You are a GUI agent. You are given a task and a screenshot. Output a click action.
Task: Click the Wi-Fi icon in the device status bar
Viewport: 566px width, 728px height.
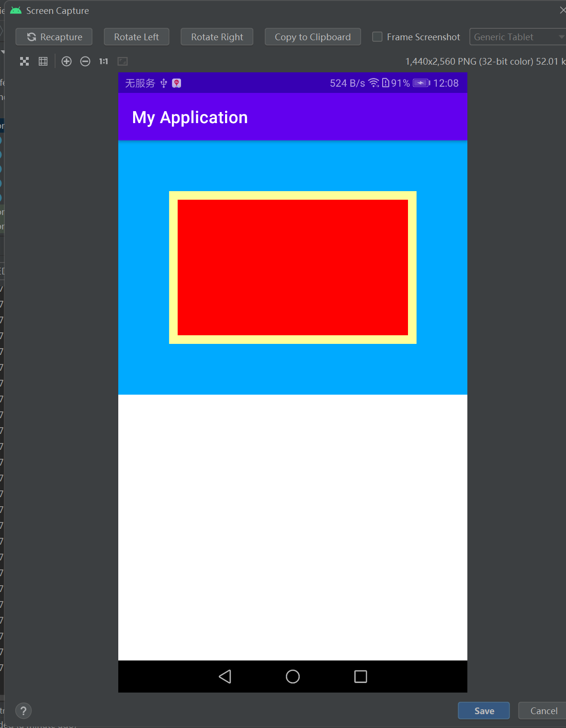click(374, 83)
